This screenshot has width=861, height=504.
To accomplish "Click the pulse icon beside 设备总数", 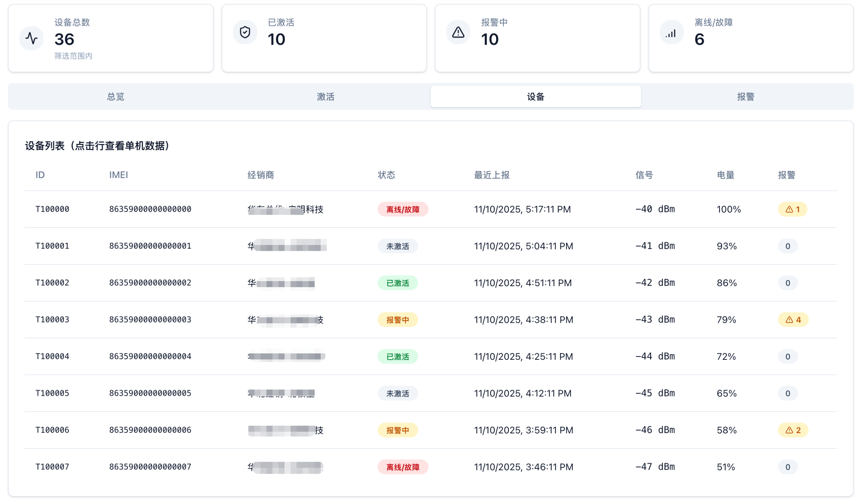I will (x=31, y=38).
